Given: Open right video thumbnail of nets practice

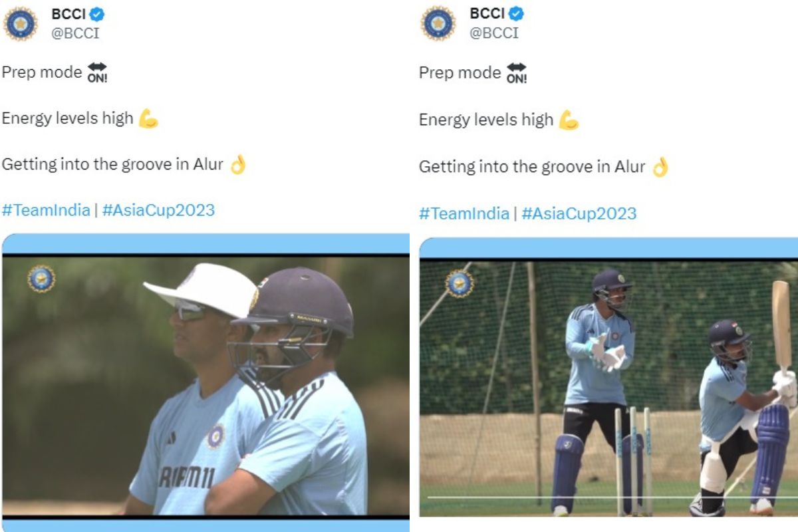Looking at the screenshot, I should 608,388.
